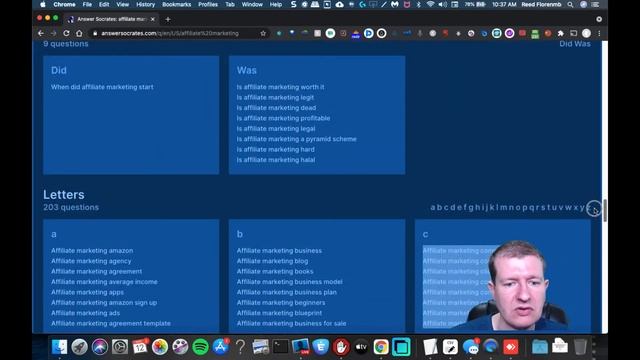Open Calendar in the dock
Screen dimensions: 640x360
140,347
